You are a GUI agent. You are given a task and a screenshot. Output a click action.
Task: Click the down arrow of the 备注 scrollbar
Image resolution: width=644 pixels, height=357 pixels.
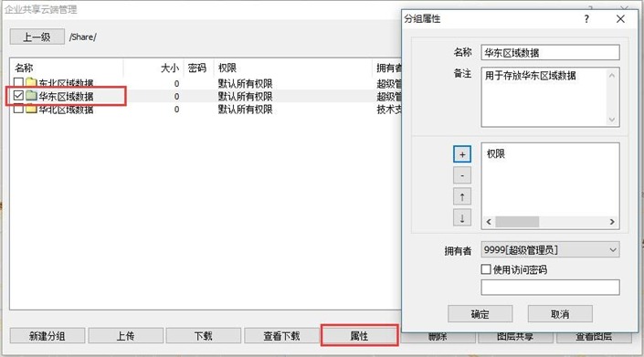pyautogui.click(x=612, y=120)
